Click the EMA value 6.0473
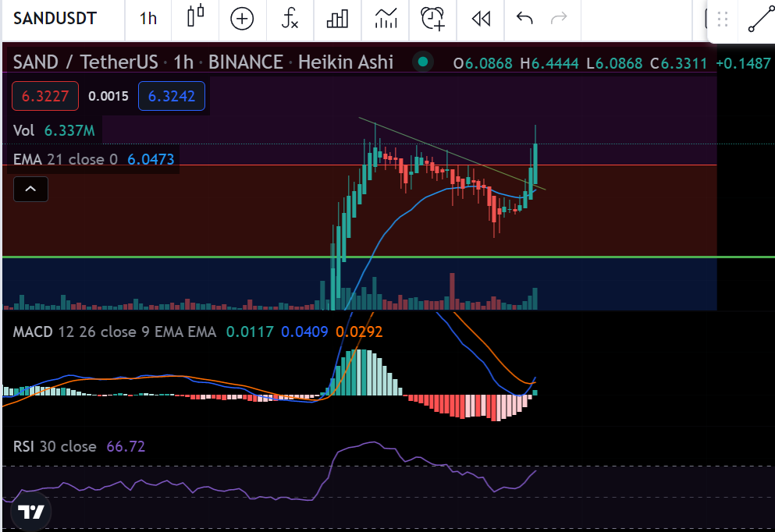This screenshot has width=775, height=532. [x=151, y=160]
